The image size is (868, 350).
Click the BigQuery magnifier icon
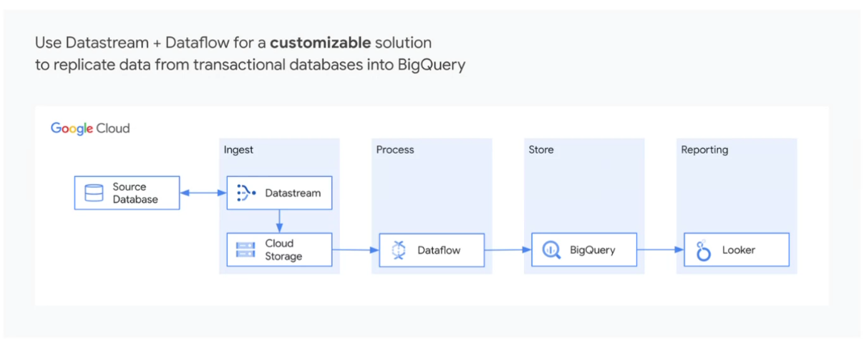point(551,250)
